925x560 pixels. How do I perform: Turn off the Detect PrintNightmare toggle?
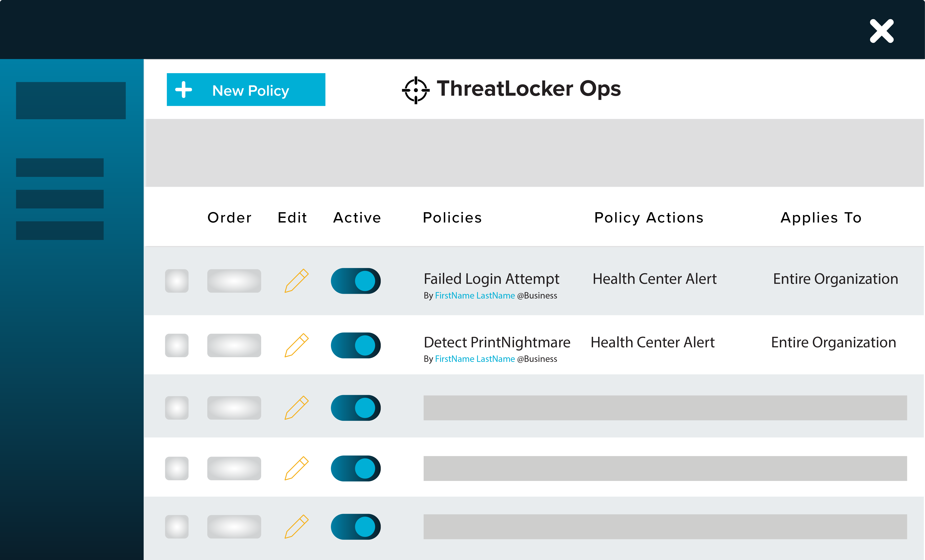click(x=355, y=345)
